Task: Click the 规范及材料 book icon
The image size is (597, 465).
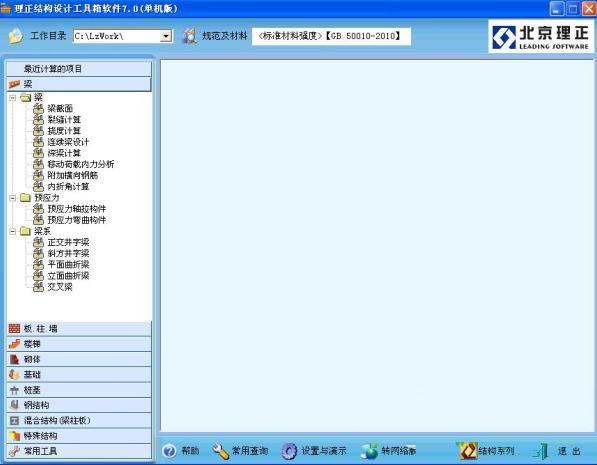Action: (189, 36)
